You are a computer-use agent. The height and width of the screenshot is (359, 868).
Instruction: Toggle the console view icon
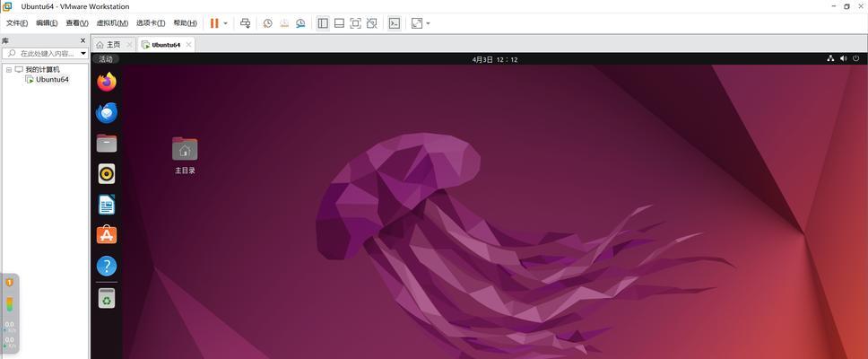click(x=395, y=23)
